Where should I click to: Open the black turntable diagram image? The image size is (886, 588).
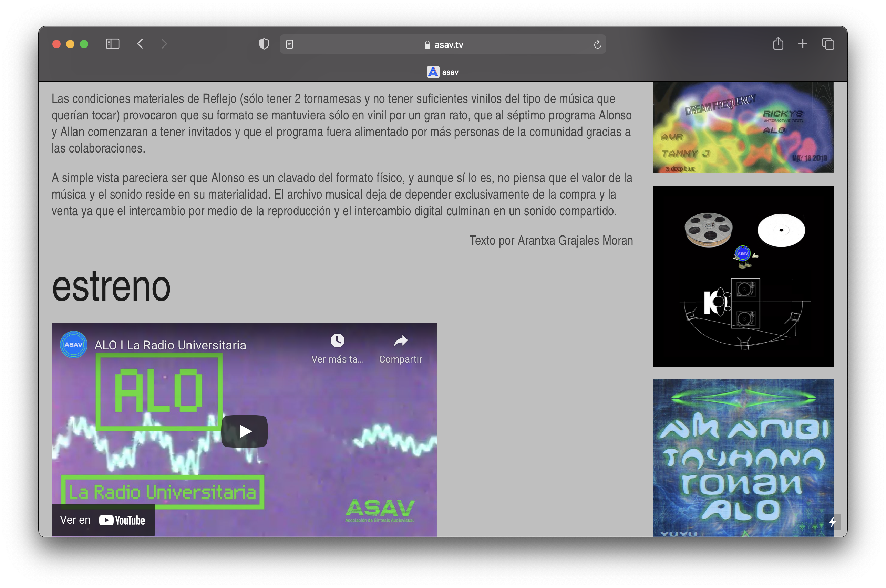[743, 276]
